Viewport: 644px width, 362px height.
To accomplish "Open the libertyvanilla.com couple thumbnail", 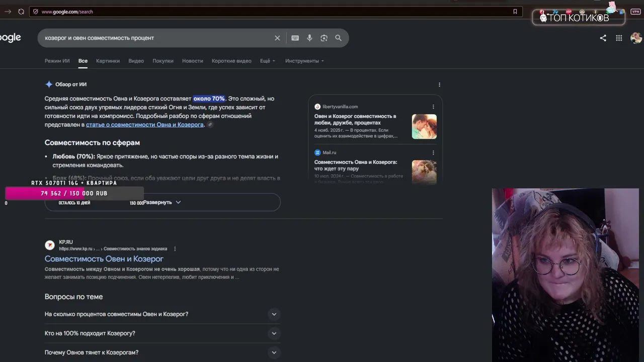I will pos(424,127).
